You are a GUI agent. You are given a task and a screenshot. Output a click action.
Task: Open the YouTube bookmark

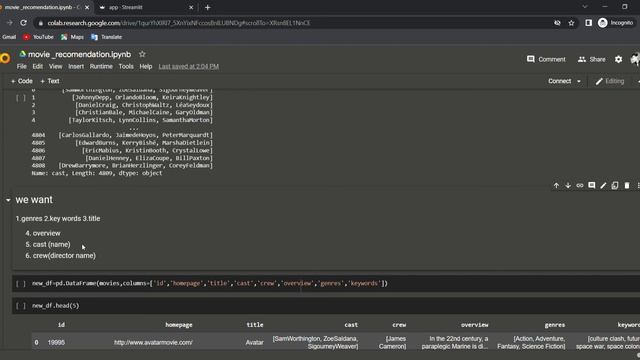click(38, 37)
